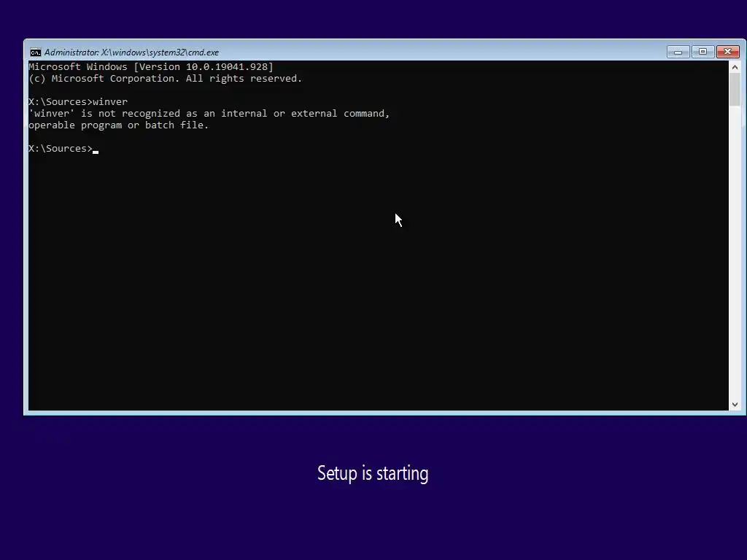747x560 pixels.
Task: Click the vertical scrollbar thumb in cmd
Action: pyautogui.click(x=735, y=90)
